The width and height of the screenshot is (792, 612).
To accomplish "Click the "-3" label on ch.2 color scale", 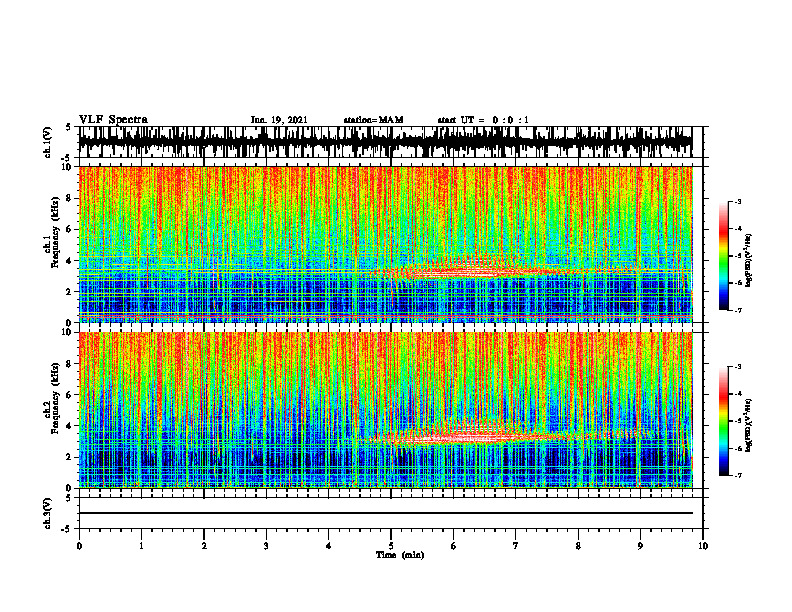I will click(738, 367).
